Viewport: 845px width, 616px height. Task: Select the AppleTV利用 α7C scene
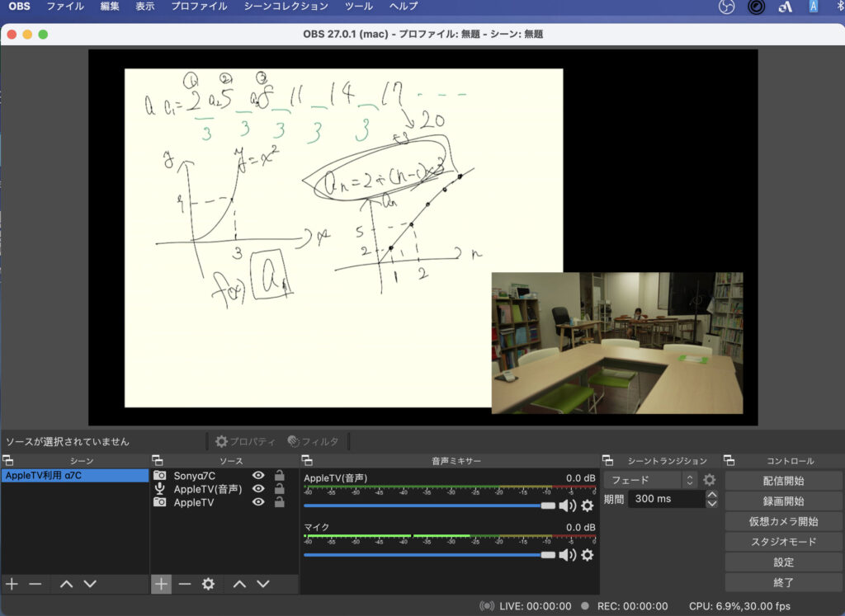tap(74, 476)
